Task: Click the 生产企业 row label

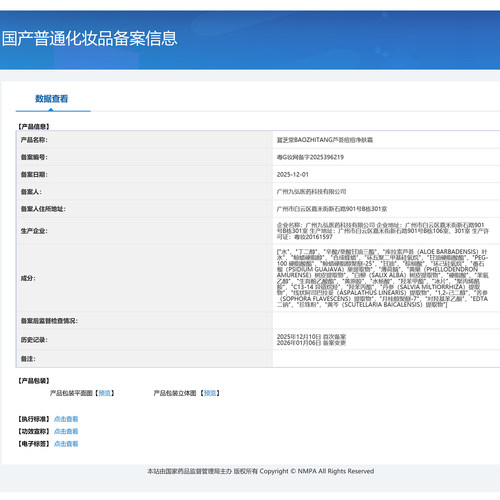Action: click(34, 231)
